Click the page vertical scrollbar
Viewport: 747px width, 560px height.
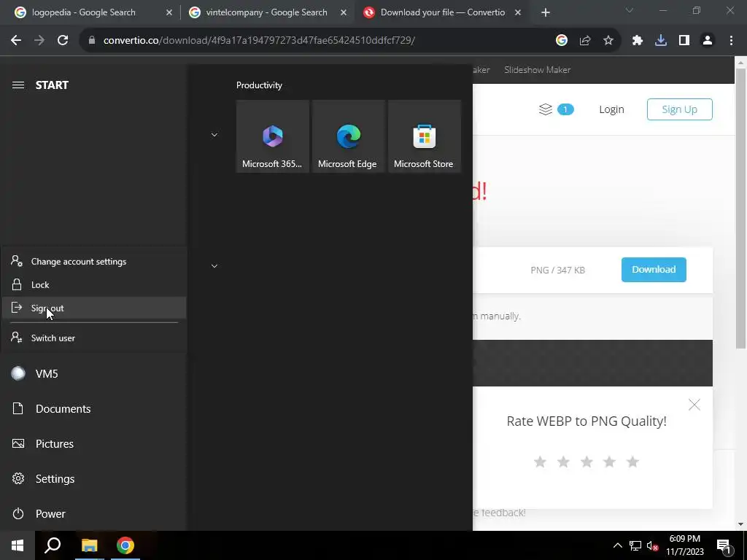[740, 208]
